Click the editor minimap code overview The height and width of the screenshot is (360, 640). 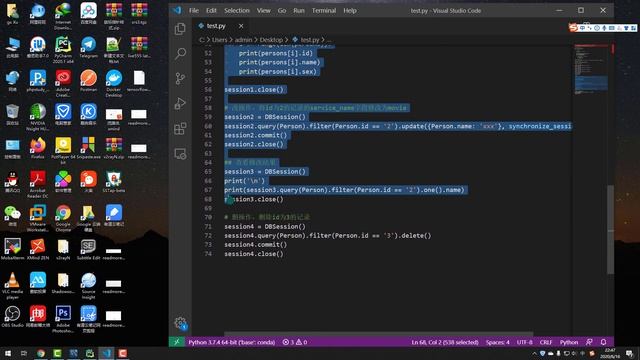click(591, 69)
